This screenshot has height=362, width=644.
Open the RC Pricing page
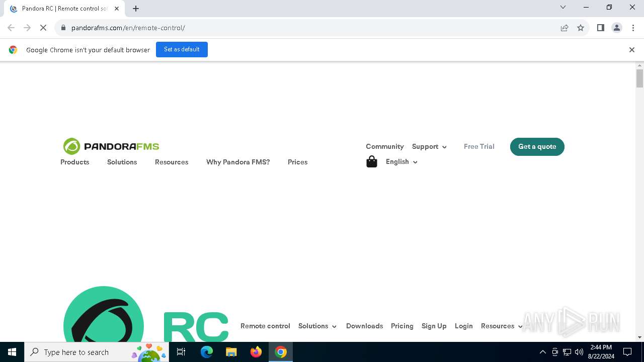(x=402, y=326)
